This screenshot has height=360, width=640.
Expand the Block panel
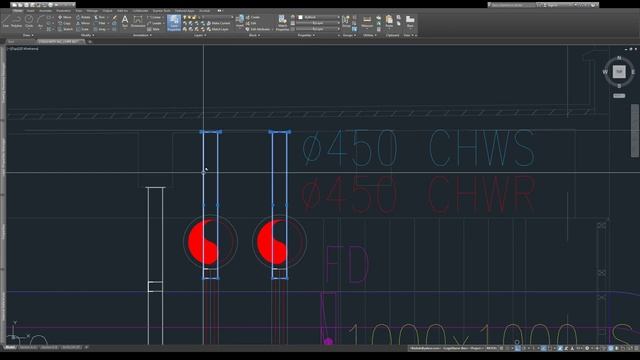(x=254, y=36)
